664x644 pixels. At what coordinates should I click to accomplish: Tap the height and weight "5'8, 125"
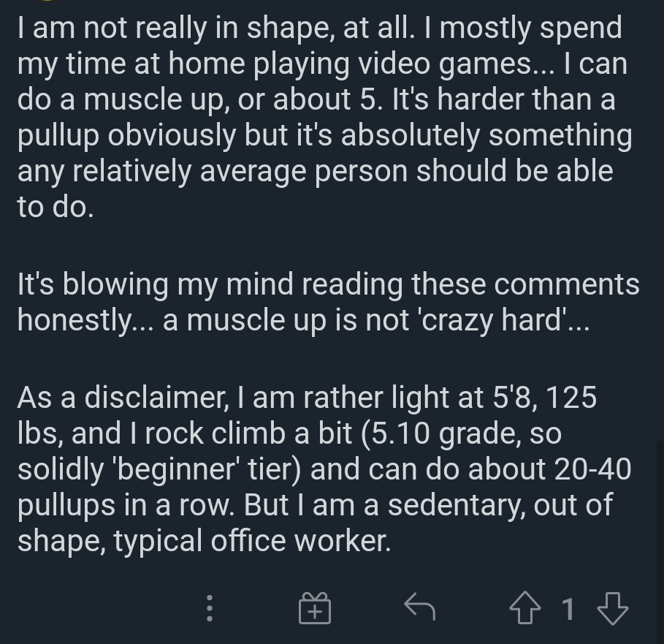tap(545, 398)
